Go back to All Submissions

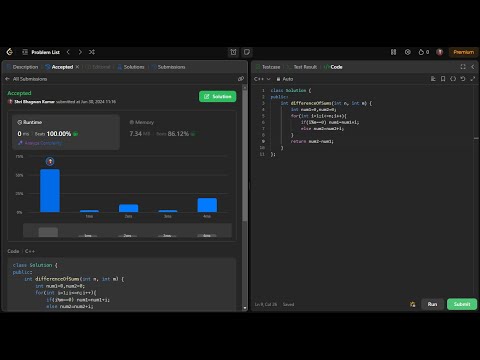(26, 79)
